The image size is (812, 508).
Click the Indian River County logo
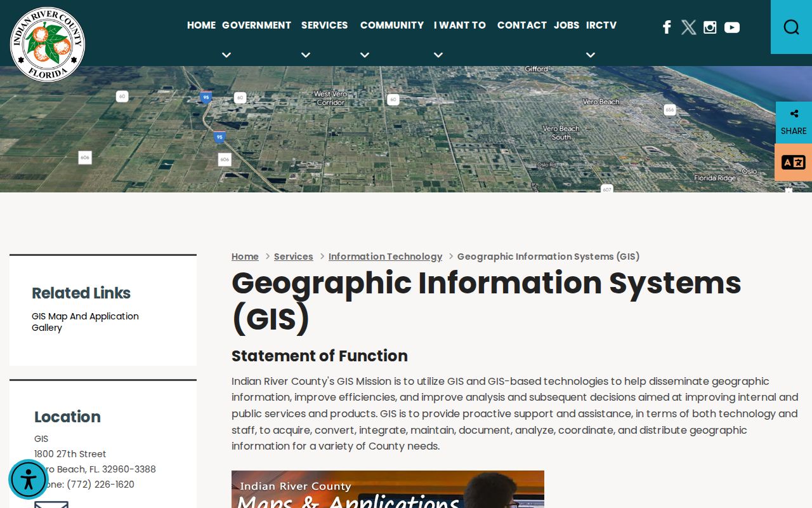pos(48,44)
